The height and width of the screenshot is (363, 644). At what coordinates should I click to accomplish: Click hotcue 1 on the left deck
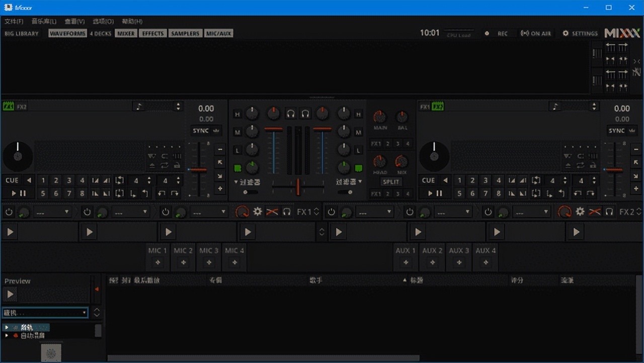[43, 180]
